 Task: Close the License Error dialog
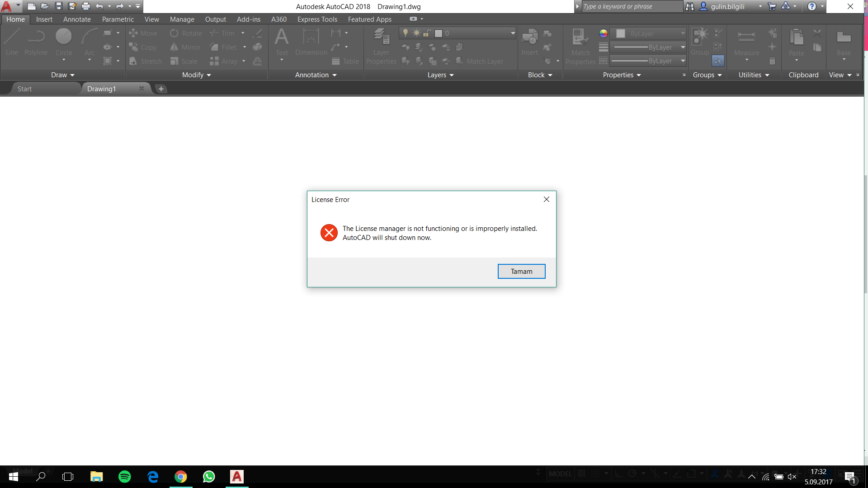click(546, 199)
